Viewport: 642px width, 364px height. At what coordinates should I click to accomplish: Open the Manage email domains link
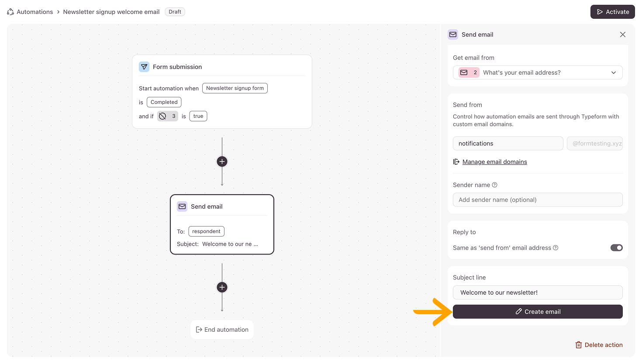point(494,162)
